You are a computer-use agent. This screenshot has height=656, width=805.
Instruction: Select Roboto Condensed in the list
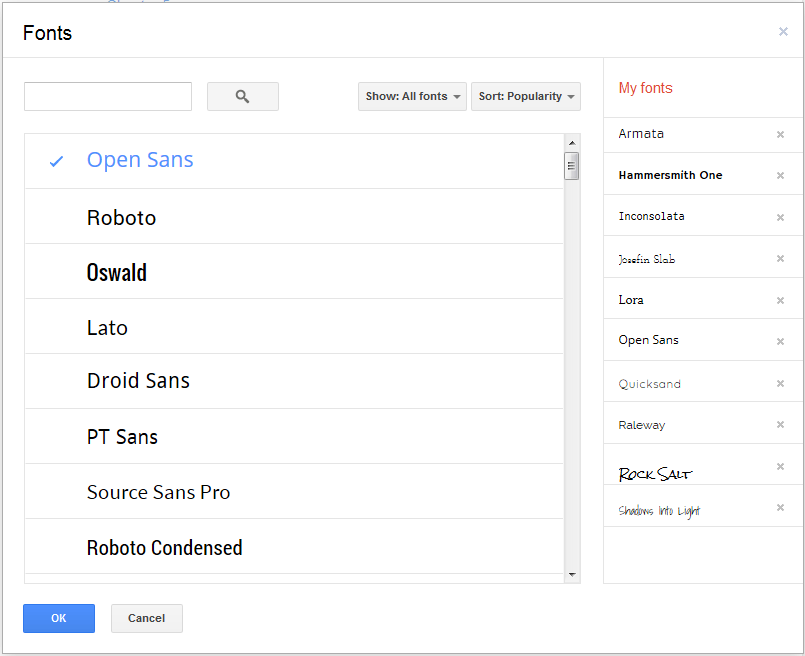tap(294, 547)
